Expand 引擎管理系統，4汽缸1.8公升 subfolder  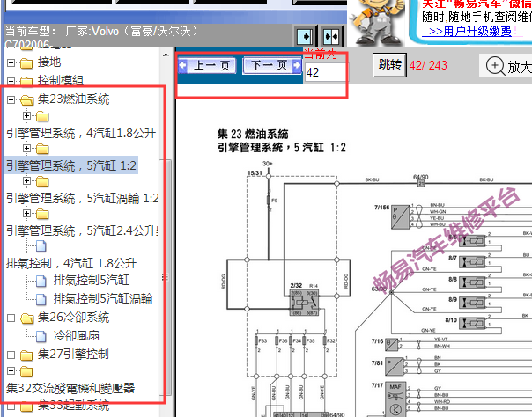pos(26,116)
